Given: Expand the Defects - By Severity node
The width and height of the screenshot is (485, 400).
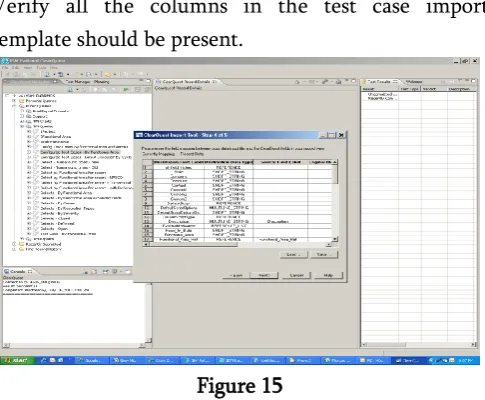Looking at the screenshot, I should (x=29, y=214).
